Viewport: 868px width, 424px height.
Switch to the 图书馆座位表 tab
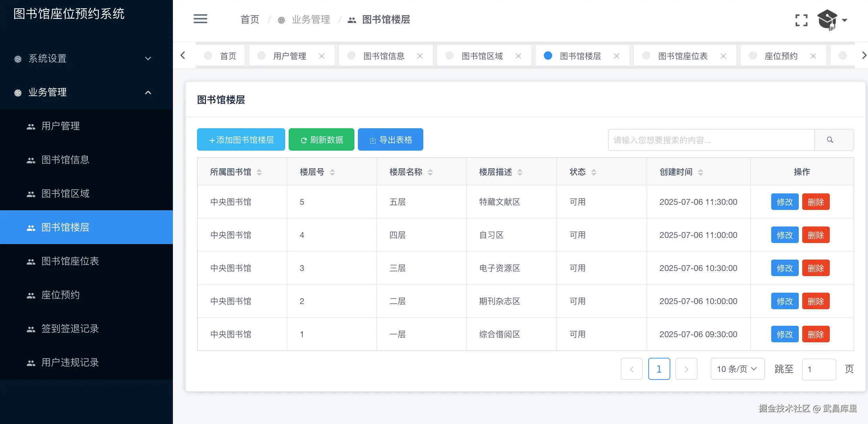[x=682, y=56]
